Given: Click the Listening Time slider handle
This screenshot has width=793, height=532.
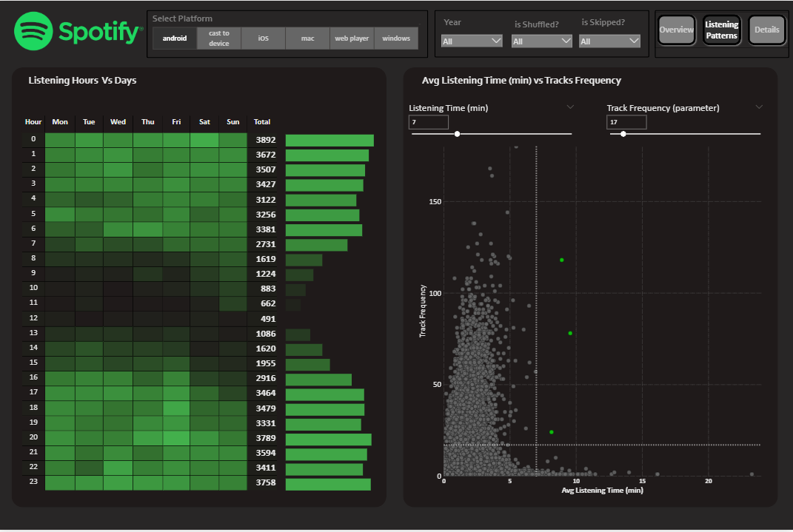Looking at the screenshot, I should (x=458, y=134).
